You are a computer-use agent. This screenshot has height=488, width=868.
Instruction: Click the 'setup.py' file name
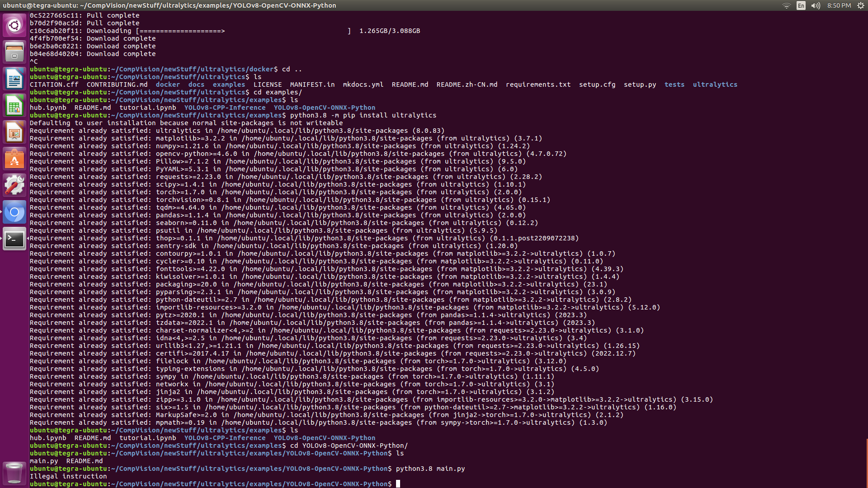(x=640, y=84)
